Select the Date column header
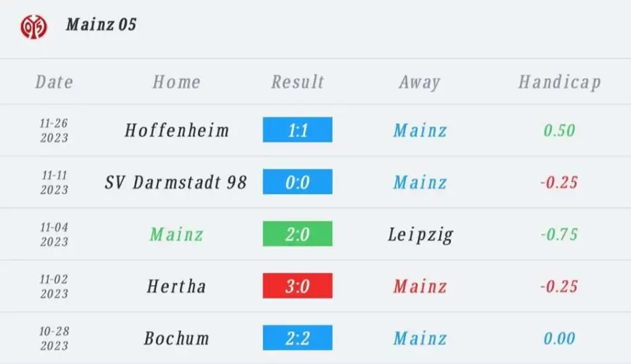The image size is (631, 364). [x=54, y=82]
